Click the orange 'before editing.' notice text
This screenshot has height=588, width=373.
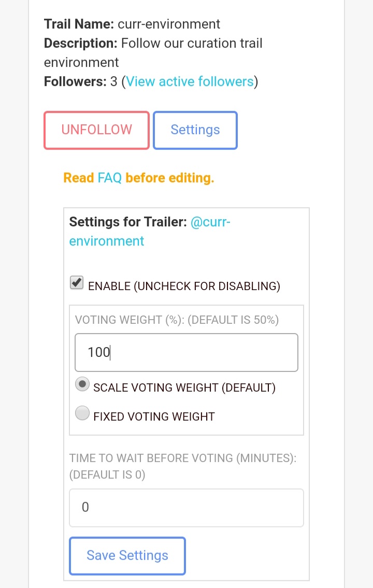pyautogui.click(x=169, y=178)
